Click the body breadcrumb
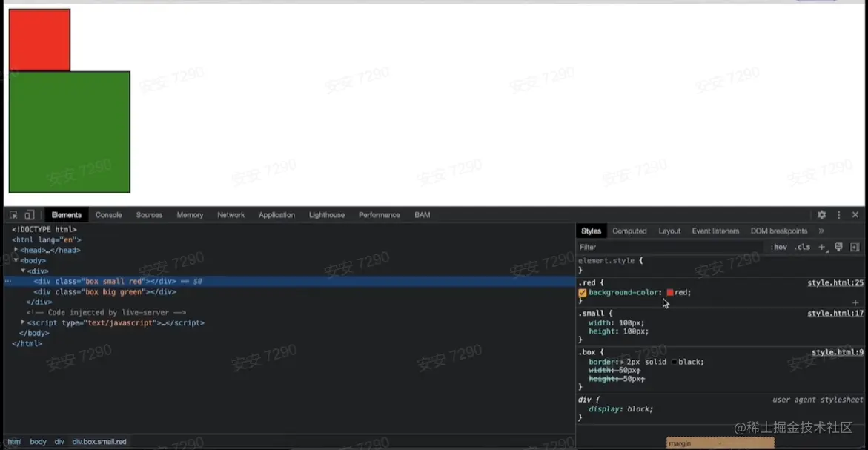 tap(39, 442)
